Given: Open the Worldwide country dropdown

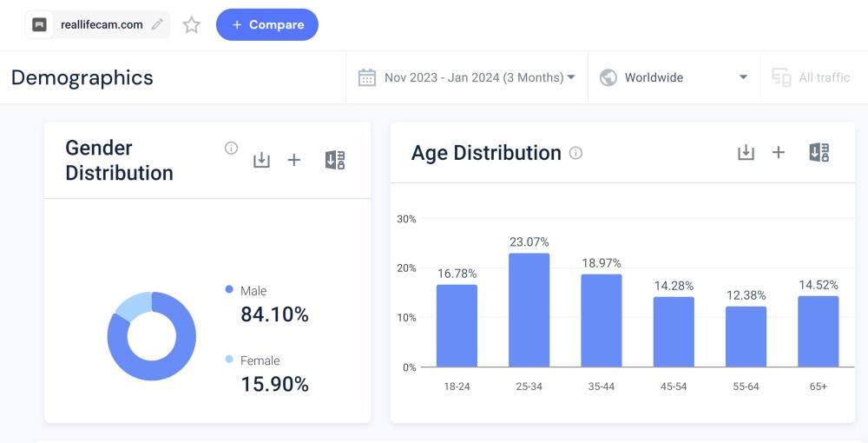Looking at the screenshot, I should click(x=674, y=77).
